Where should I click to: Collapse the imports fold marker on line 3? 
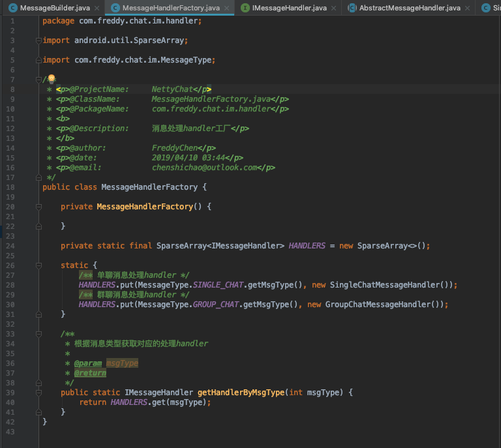click(38, 40)
